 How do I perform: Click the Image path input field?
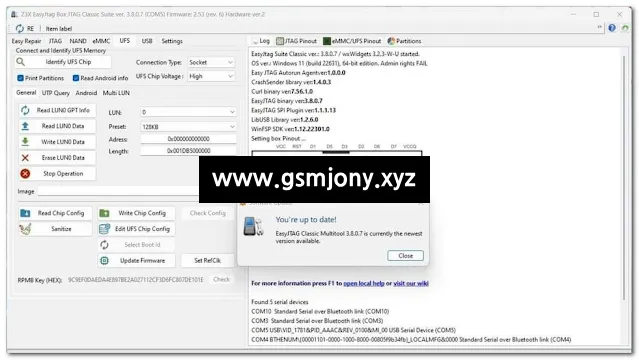(118, 191)
